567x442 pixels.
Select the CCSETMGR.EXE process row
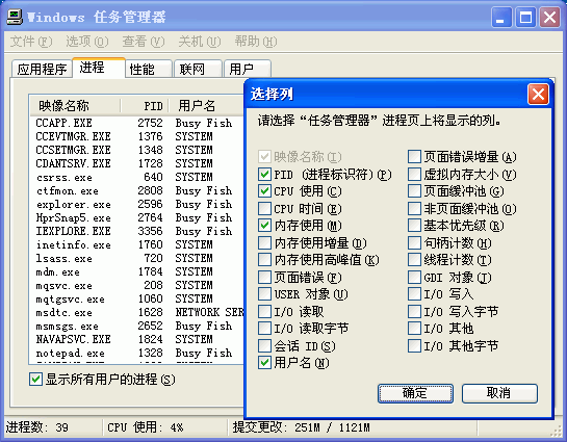(137, 150)
